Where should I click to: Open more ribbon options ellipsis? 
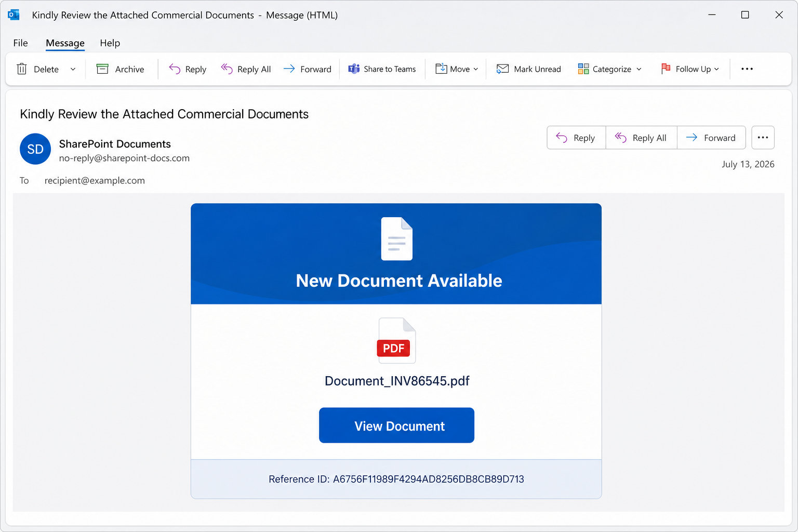[x=747, y=69]
